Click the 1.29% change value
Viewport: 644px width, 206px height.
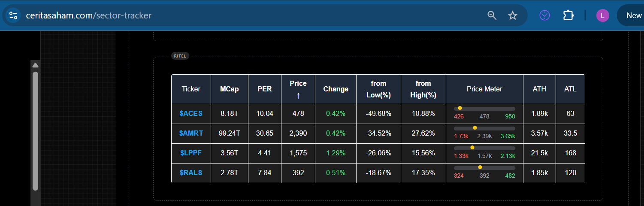(x=336, y=153)
